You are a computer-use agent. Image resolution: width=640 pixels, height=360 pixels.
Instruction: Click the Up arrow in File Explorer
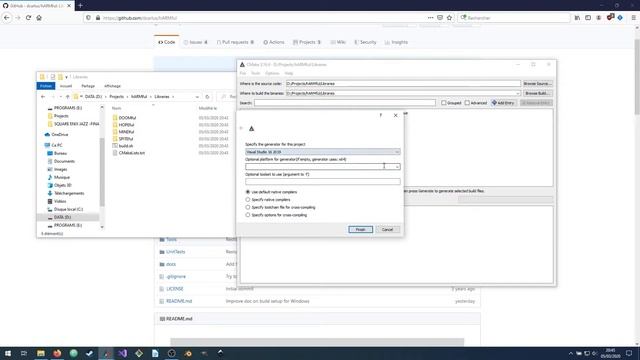[67, 97]
